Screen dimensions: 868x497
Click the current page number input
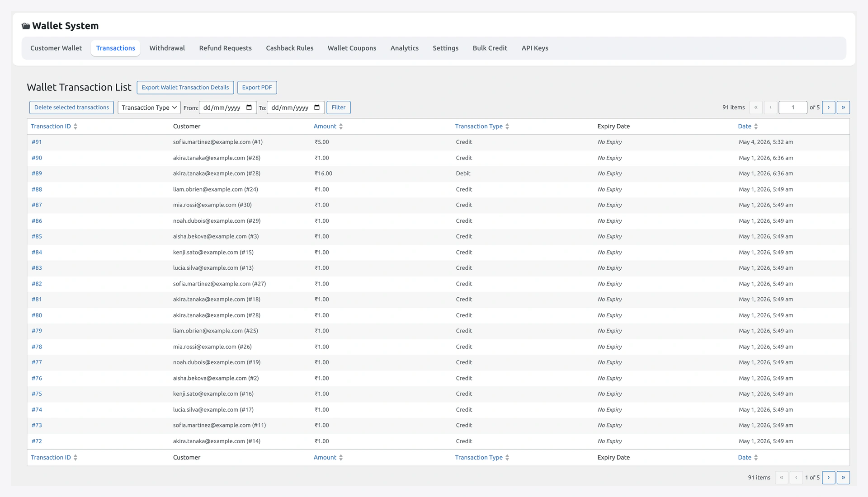tap(793, 108)
